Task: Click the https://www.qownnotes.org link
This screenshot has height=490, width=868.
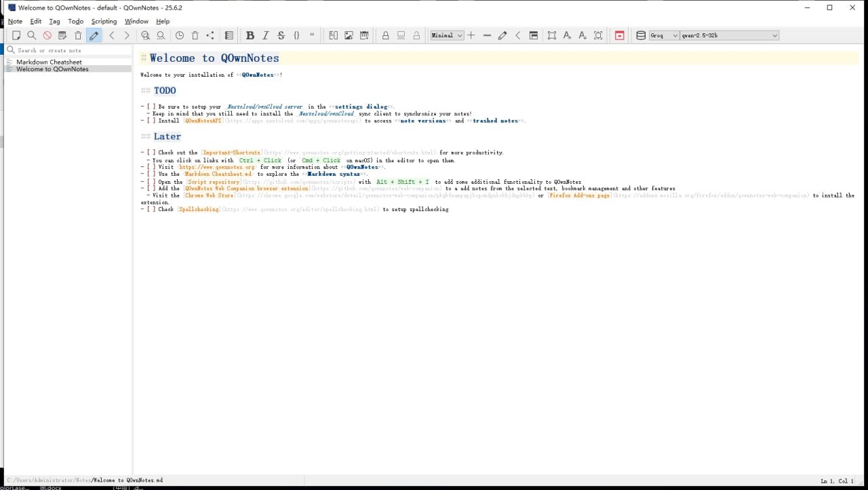Action: (x=217, y=167)
